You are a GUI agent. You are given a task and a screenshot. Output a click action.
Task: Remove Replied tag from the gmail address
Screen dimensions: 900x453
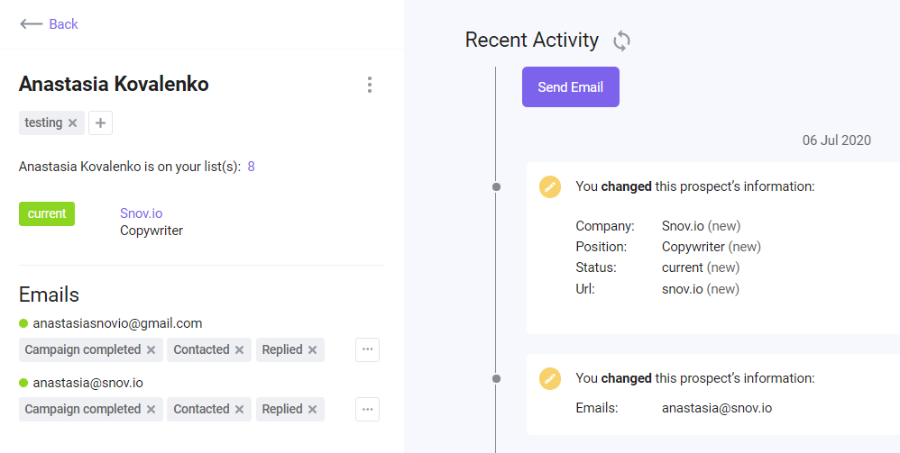pyautogui.click(x=312, y=350)
